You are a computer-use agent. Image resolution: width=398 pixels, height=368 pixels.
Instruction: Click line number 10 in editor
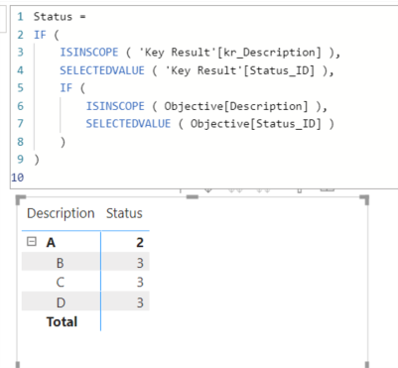pyautogui.click(x=18, y=177)
